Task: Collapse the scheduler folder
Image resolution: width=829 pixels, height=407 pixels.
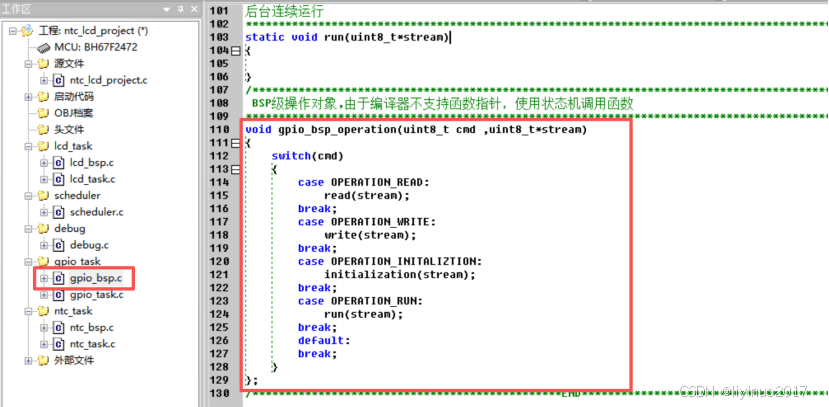Action: [x=29, y=196]
